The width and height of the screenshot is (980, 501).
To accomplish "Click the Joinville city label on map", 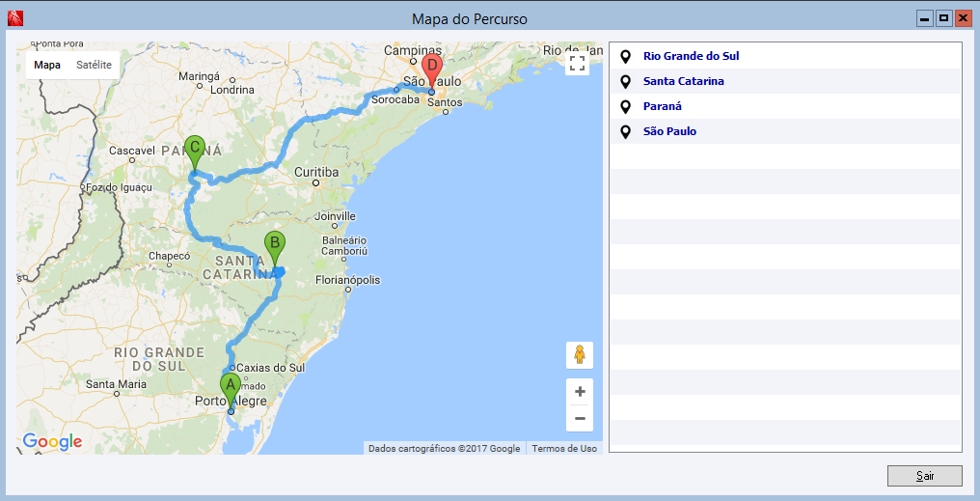I will 335,216.
